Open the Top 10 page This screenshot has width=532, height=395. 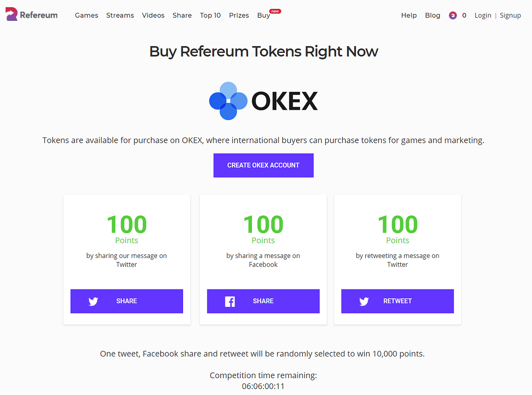pyautogui.click(x=210, y=16)
